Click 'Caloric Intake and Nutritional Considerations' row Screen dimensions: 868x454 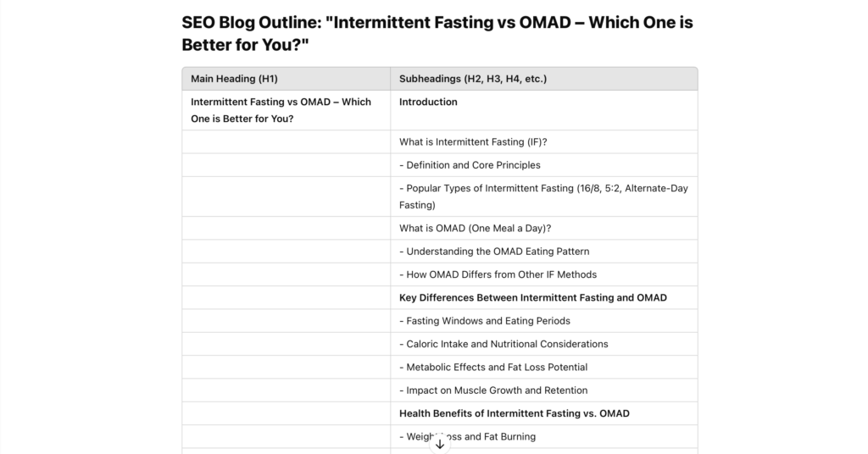pos(543,345)
